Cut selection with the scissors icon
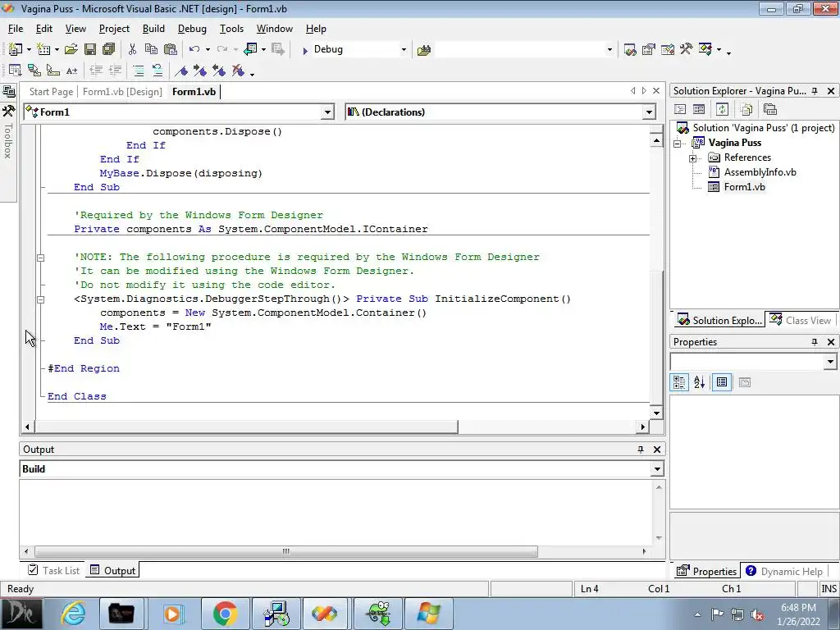The width and height of the screenshot is (840, 630). pyautogui.click(x=132, y=49)
